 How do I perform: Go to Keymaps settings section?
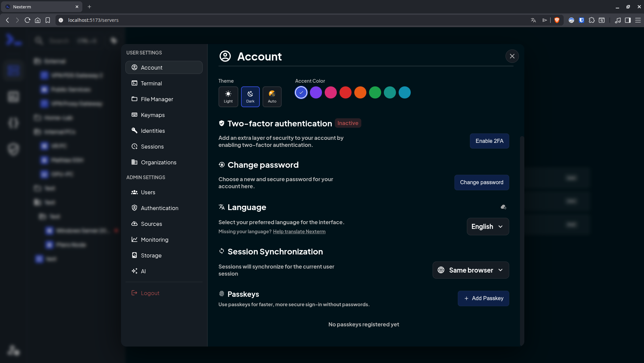153,115
